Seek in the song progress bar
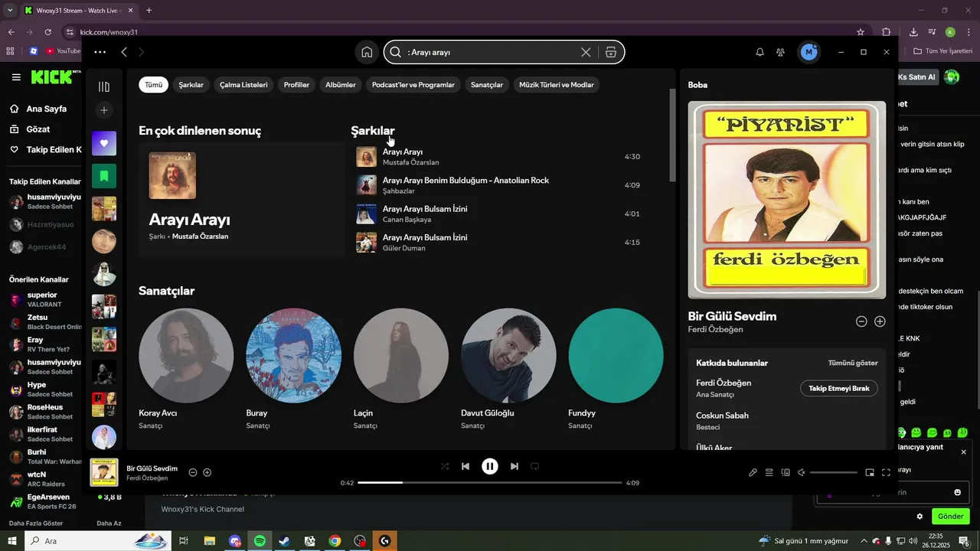 click(490, 483)
